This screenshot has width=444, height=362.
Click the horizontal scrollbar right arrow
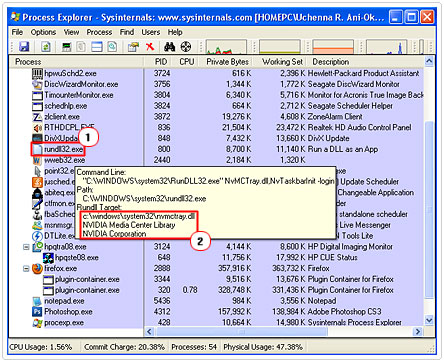(x=417, y=332)
